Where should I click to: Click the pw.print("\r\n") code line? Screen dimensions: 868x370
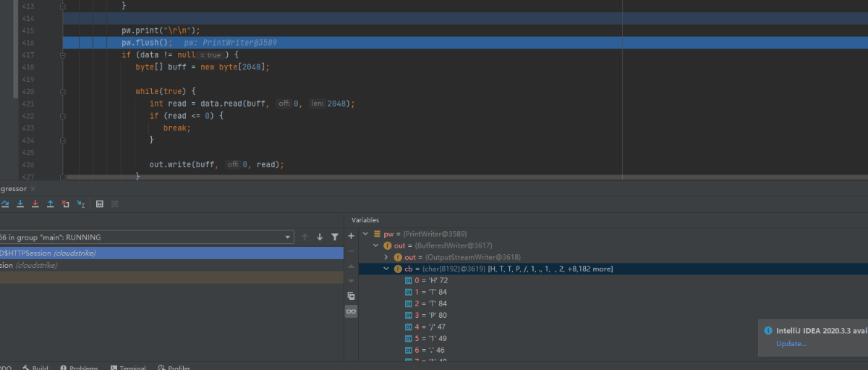click(x=161, y=30)
